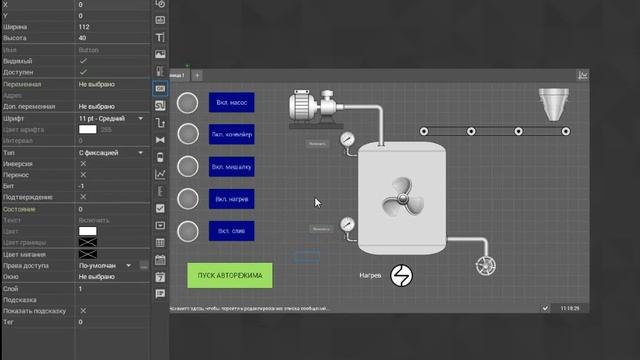Edit the Бит value field

coord(112,186)
